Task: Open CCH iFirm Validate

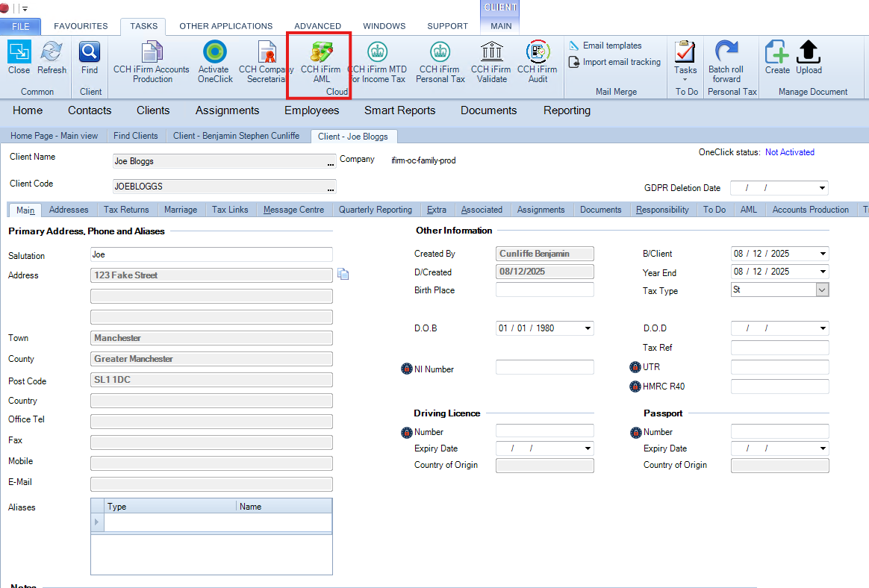Action: (x=491, y=62)
